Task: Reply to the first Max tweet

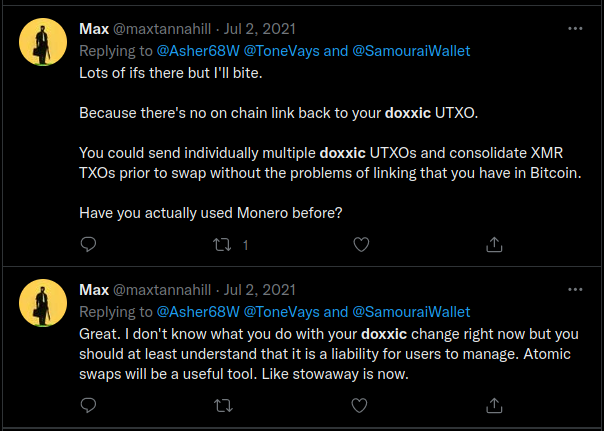Action: (88, 244)
